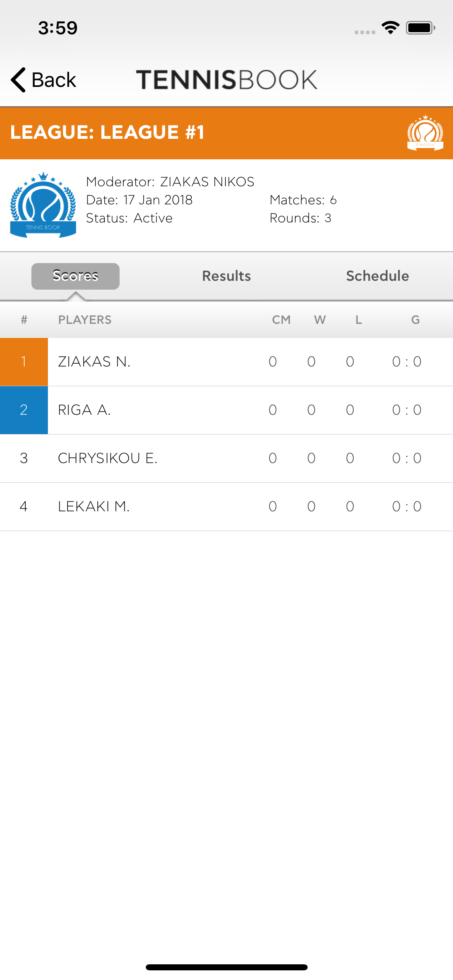Check the Wi-Fi status icon
Viewport: 453px width, 980px height.
pos(390,28)
